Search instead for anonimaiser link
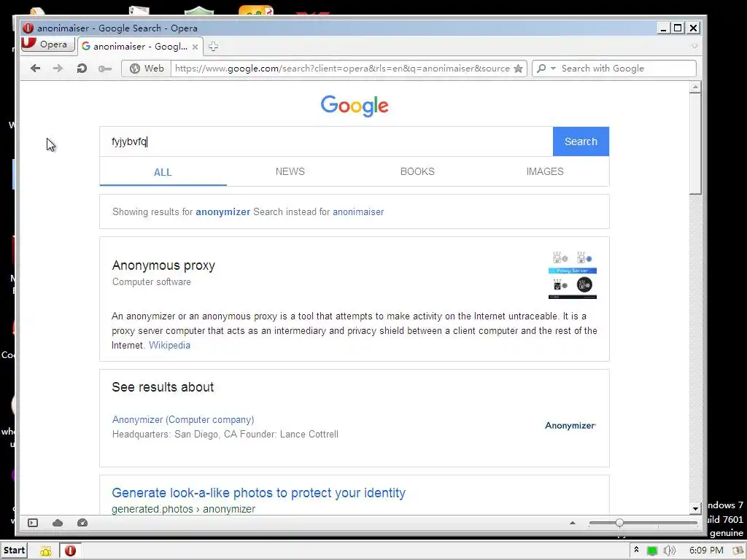The height and width of the screenshot is (560, 747). (x=358, y=212)
